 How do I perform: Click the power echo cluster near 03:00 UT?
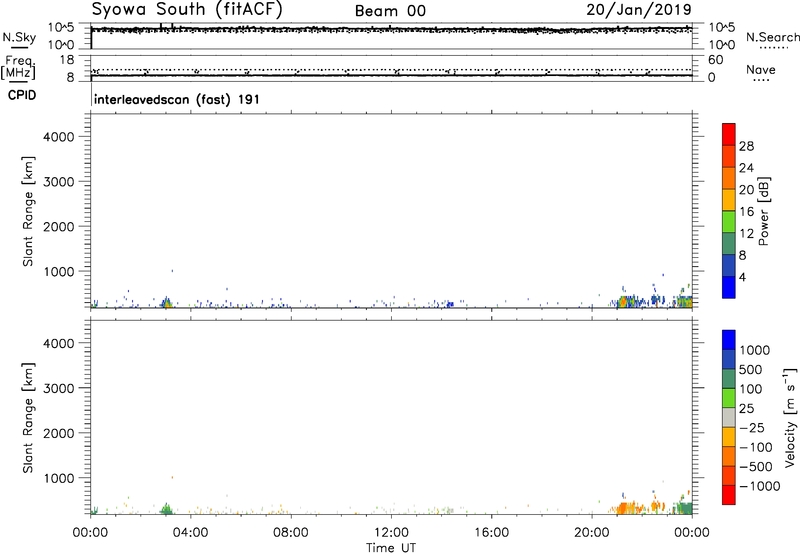(166, 303)
